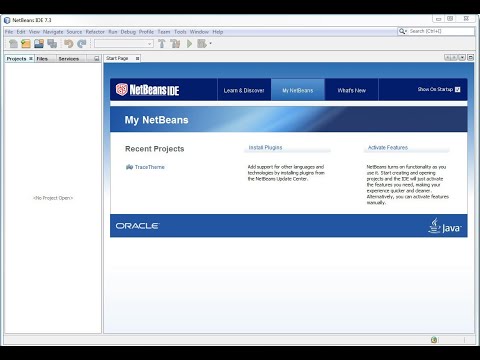Open the What's New tab
This screenshot has height=360, width=480.
pyautogui.click(x=352, y=90)
